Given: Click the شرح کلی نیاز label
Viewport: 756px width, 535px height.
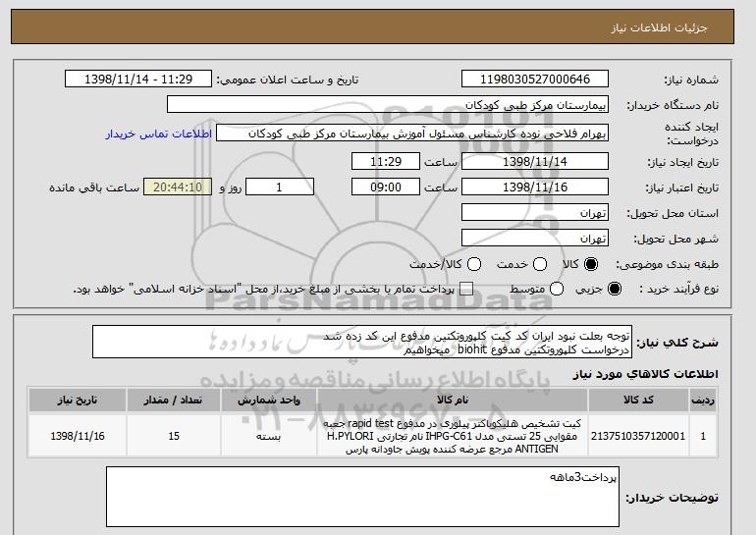Looking at the screenshot, I should (677, 343).
